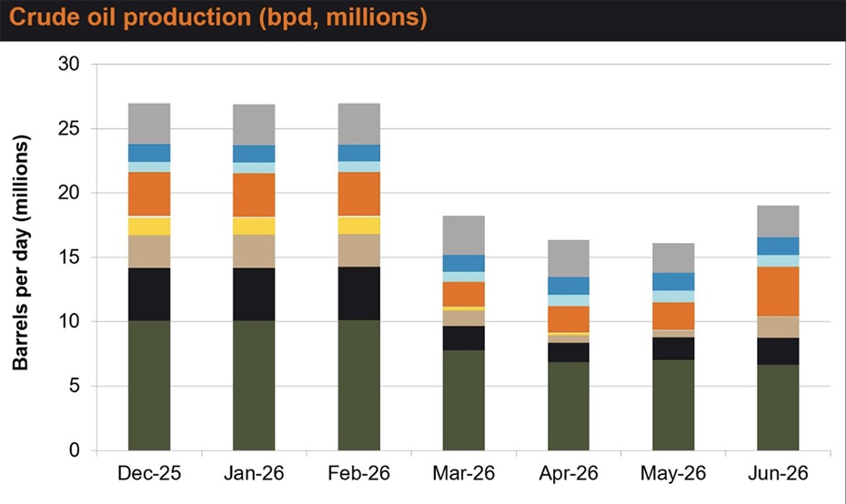846x504 pixels.
Task: Click the y-axis label "20"
Action: (68, 193)
